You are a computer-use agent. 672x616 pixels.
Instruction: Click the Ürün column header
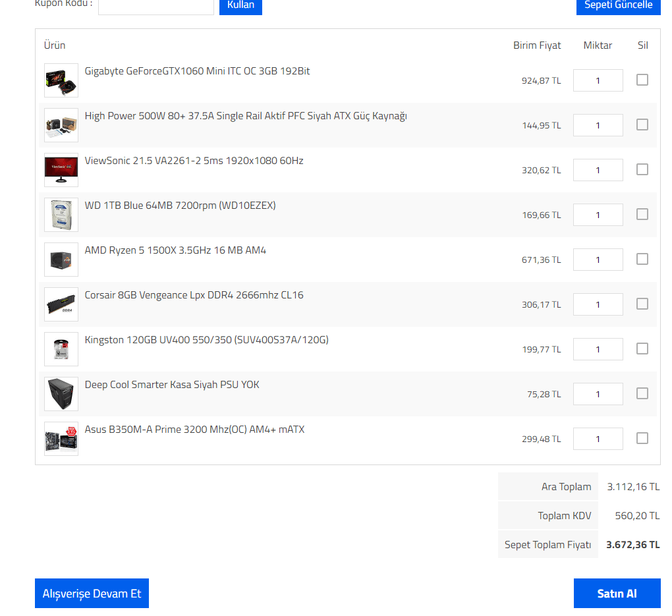pyautogui.click(x=55, y=45)
